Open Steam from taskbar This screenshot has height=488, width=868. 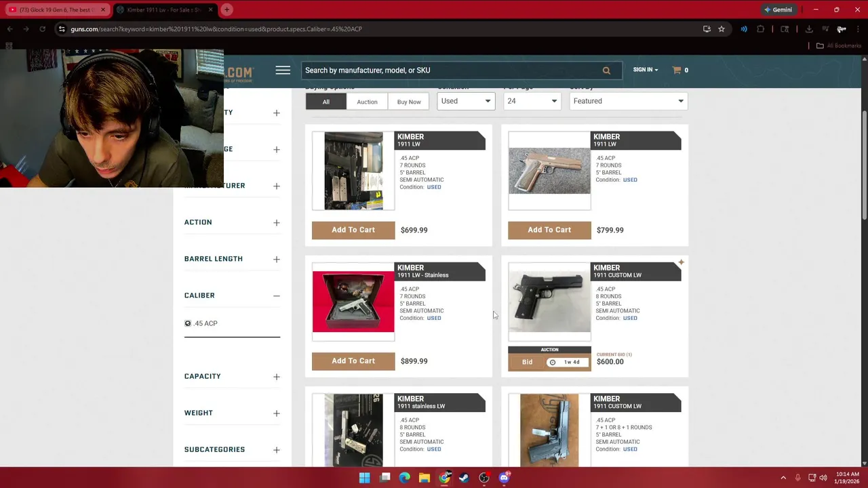click(464, 478)
